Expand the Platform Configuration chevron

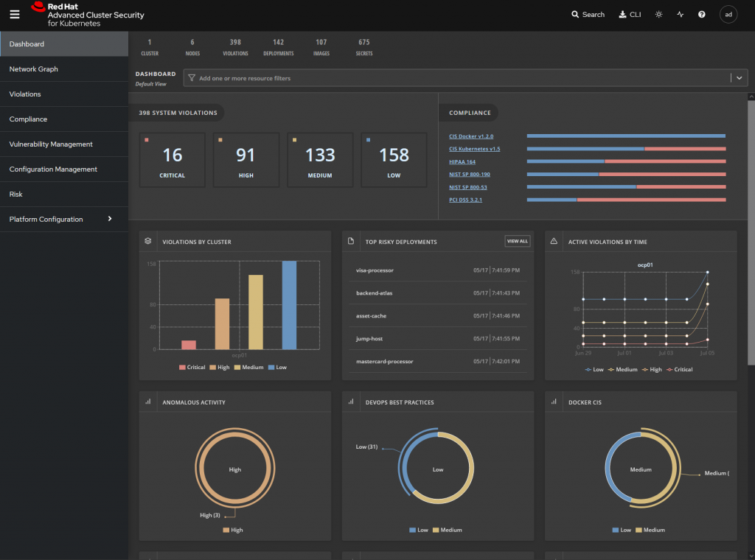(110, 218)
